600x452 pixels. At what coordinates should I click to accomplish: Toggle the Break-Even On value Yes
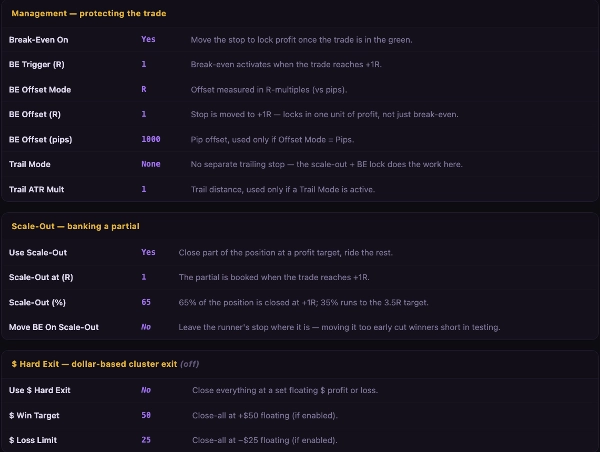tap(148, 39)
